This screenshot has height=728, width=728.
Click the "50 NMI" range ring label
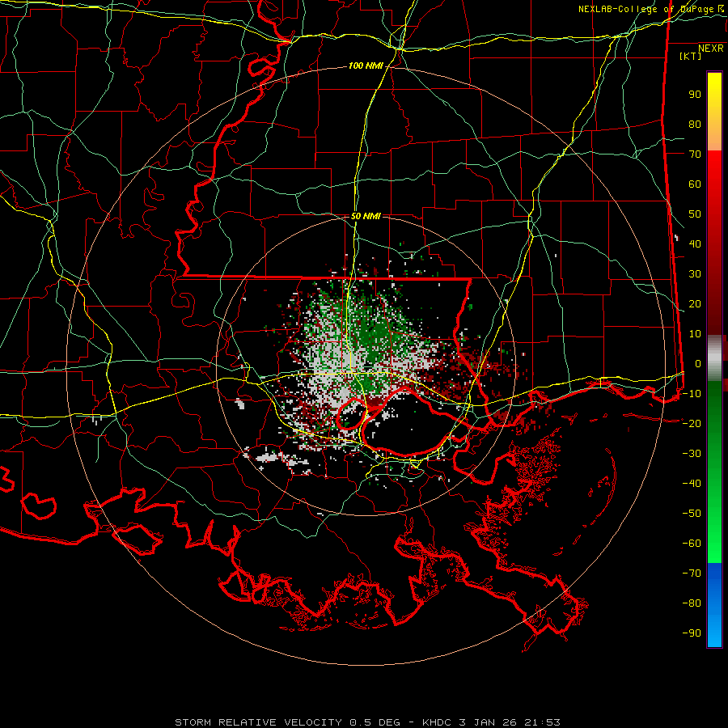click(x=366, y=216)
